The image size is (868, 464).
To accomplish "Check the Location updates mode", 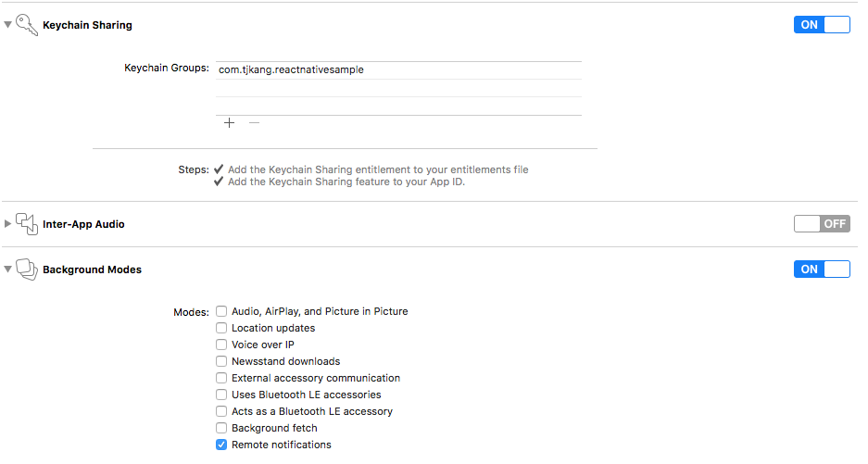I will (x=221, y=328).
